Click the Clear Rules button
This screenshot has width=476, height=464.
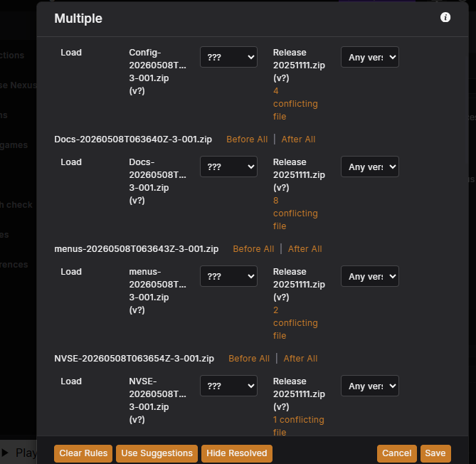[83, 453]
